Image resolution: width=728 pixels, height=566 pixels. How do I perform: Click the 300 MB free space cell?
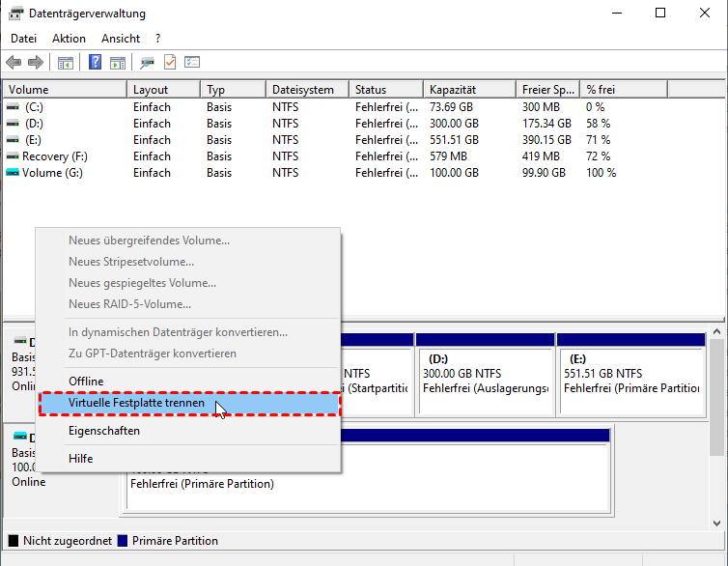tap(541, 107)
